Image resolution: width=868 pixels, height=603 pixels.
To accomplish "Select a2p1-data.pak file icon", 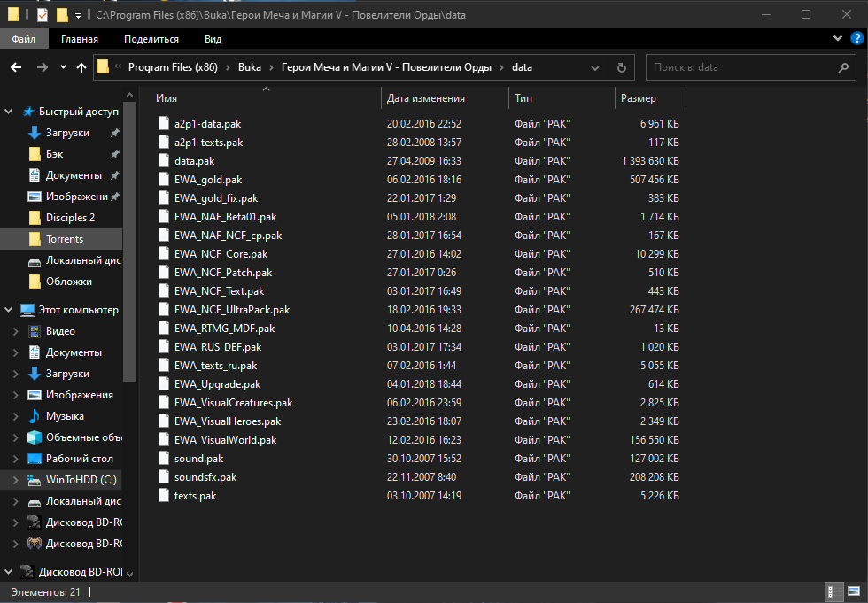I will (164, 123).
